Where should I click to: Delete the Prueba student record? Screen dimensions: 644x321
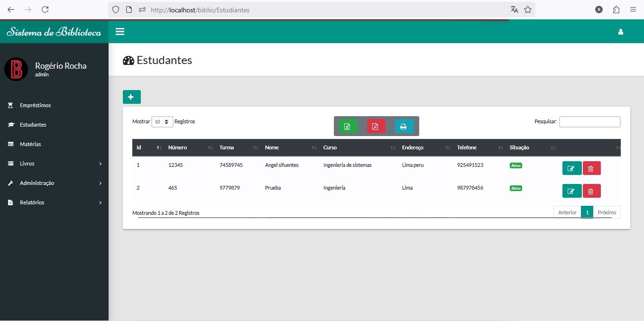pos(591,191)
